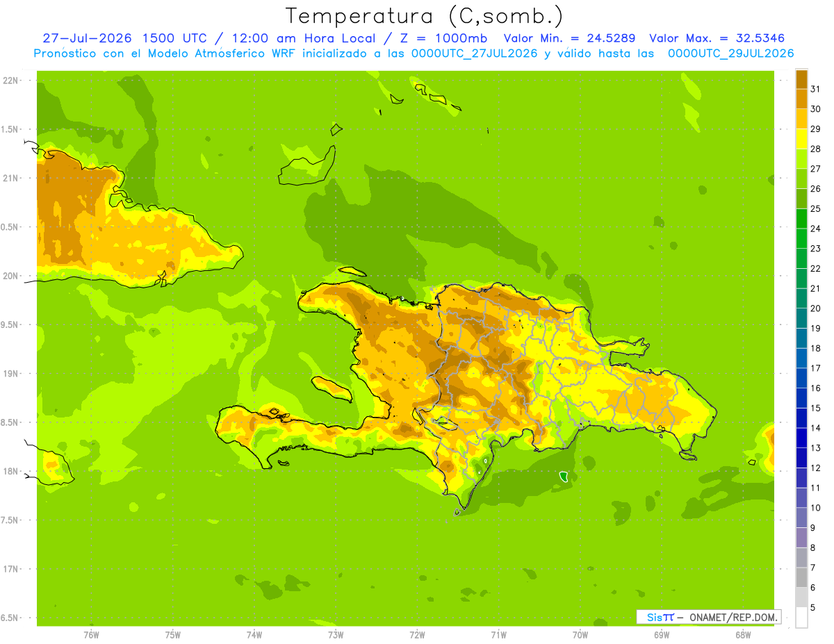
Task: Click the colorbar label "8"
Action: click(x=812, y=547)
